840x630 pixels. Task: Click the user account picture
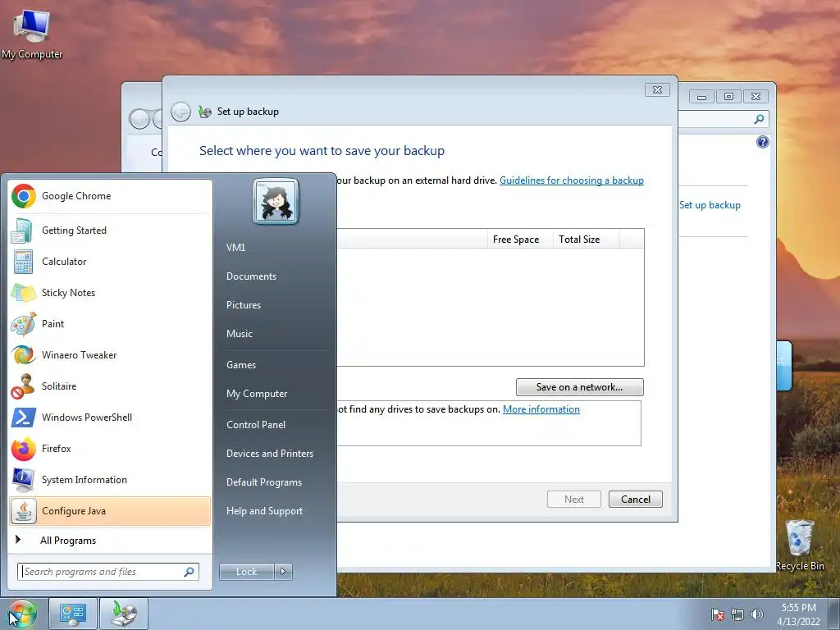(276, 202)
